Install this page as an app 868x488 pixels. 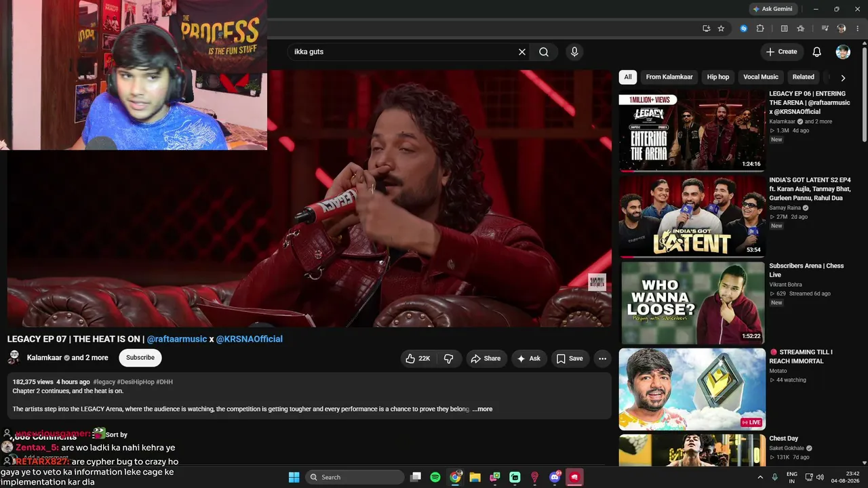tap(707, 28)
